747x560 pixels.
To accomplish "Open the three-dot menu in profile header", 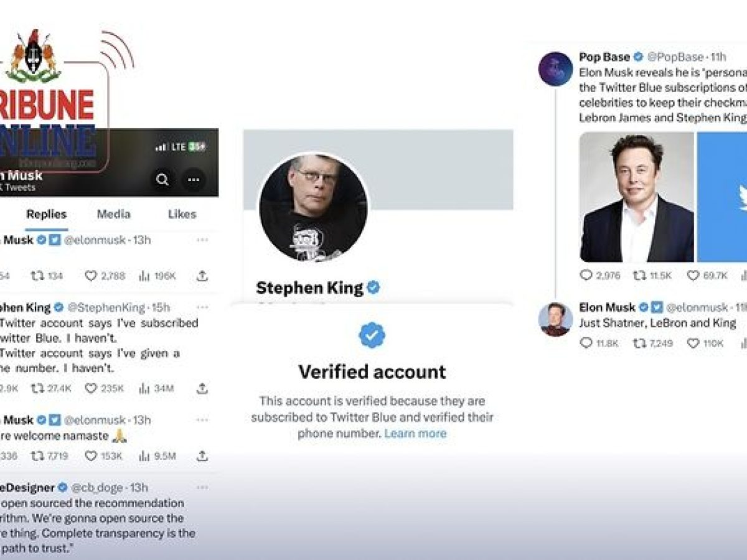I will [194, 180].
